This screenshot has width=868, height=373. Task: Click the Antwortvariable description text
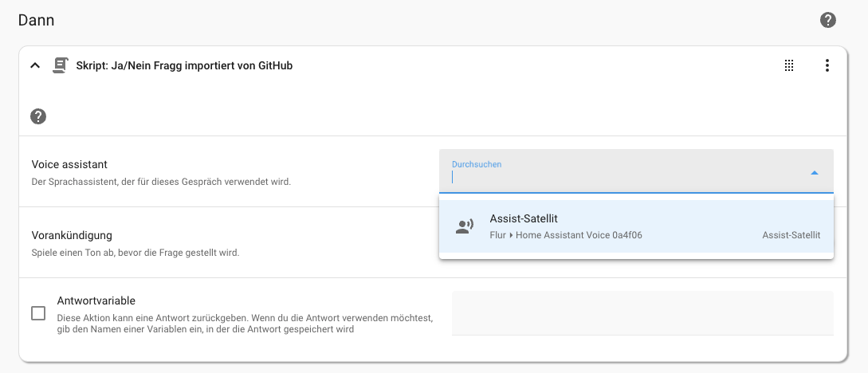pos(245,324)
